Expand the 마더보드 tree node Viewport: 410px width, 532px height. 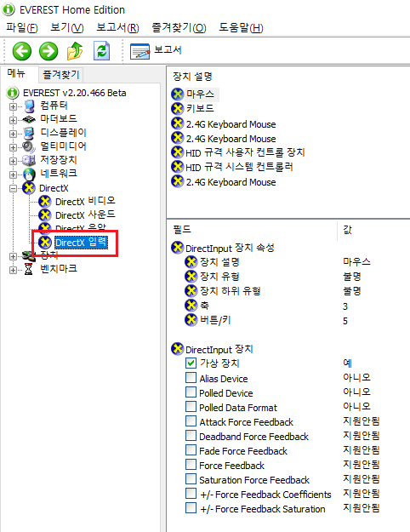(x=13, y=121)
